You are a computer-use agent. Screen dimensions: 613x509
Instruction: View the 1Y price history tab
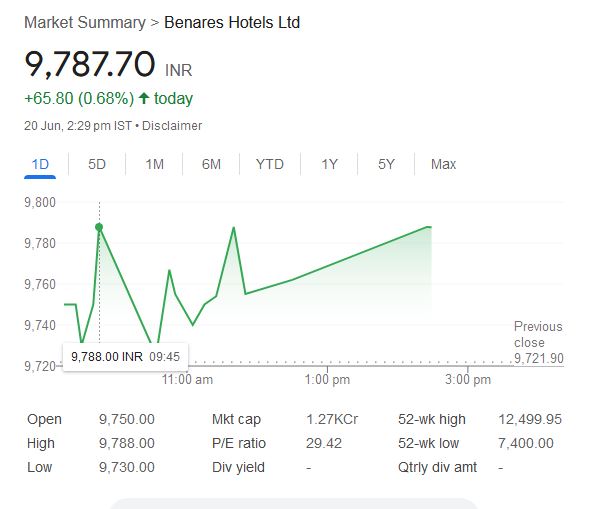click(x=329, y=164)
